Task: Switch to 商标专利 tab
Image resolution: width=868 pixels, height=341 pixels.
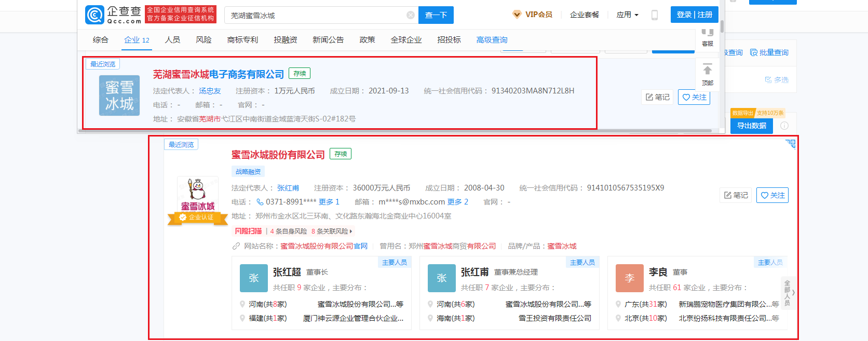Action: pos(242,40)
